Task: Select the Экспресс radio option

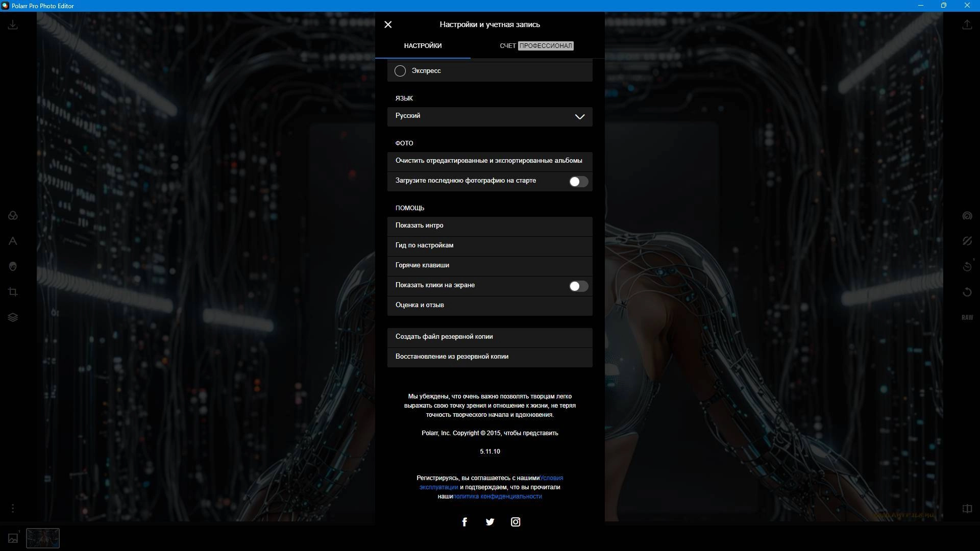Action: [x=400, y=71]
